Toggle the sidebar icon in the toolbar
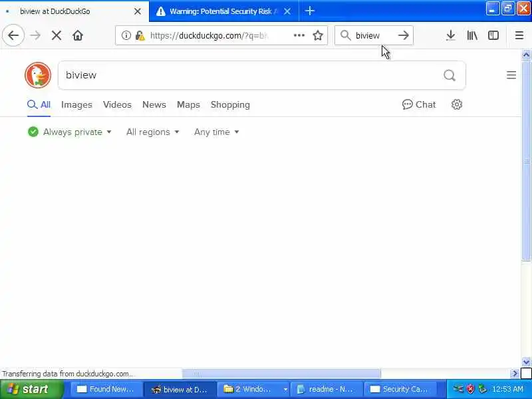The image size is (532, 399). pos(493,35)
